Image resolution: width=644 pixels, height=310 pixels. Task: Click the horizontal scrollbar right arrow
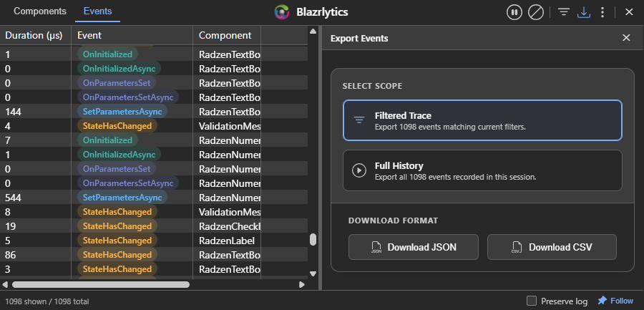click(x=302, y=284)
